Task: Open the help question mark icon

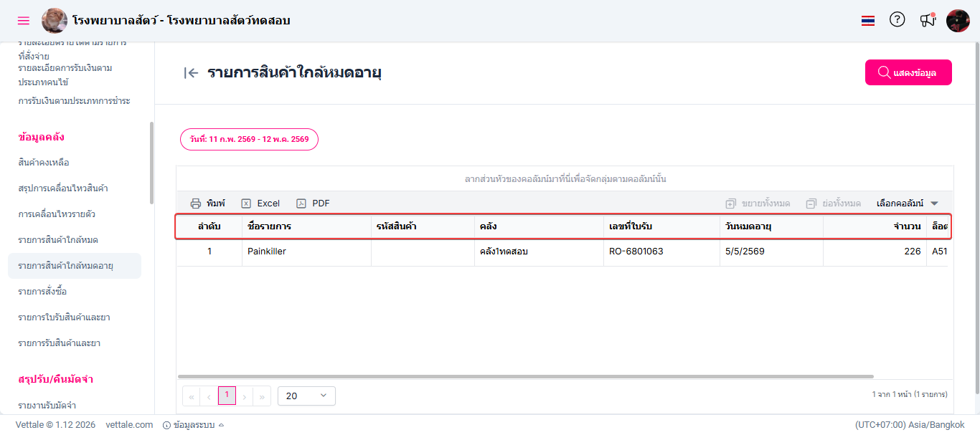Action: [897, 20]
